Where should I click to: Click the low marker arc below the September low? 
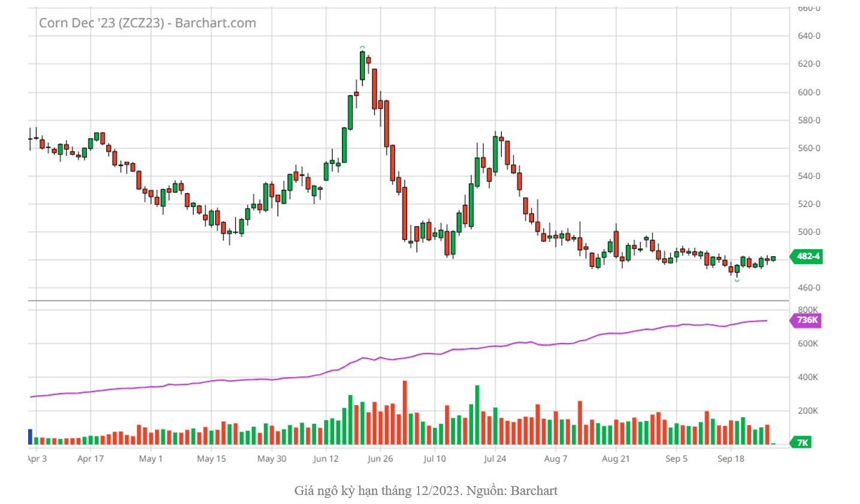click(737, 280)
